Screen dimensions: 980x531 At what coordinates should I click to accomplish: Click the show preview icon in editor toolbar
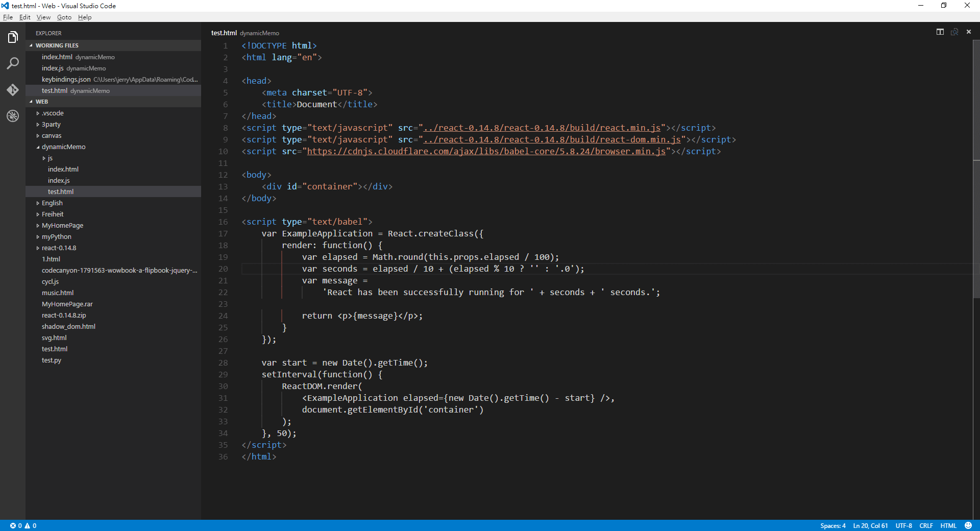(x=954, y=32)
